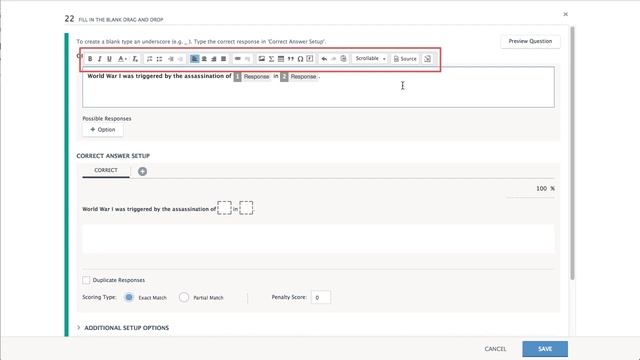Insert a link
640x360 pixels.
tap(237, 59)
